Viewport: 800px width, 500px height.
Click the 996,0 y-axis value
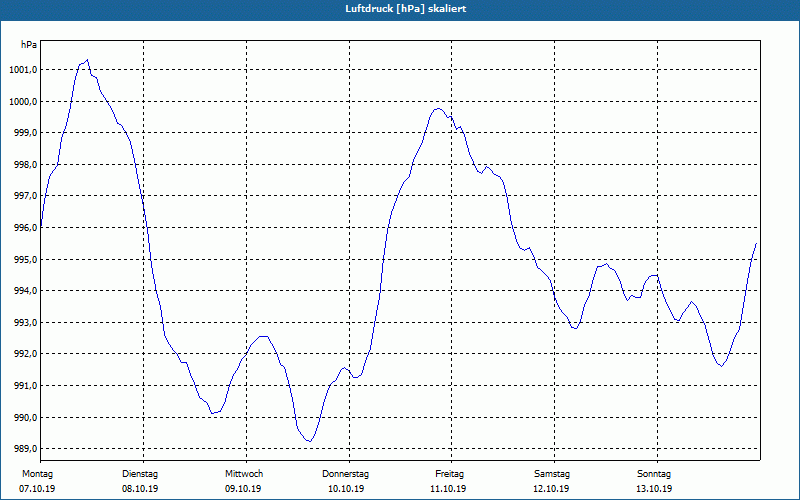click(25, 228)
